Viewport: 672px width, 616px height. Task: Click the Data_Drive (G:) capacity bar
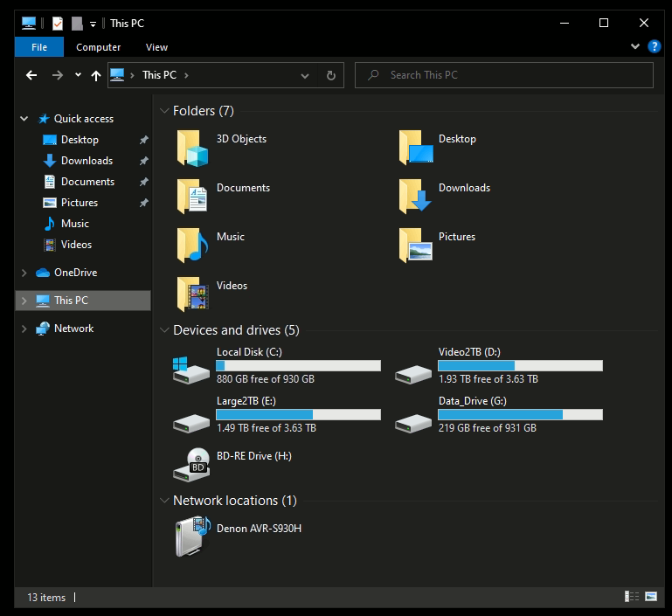tap(520, 414)
